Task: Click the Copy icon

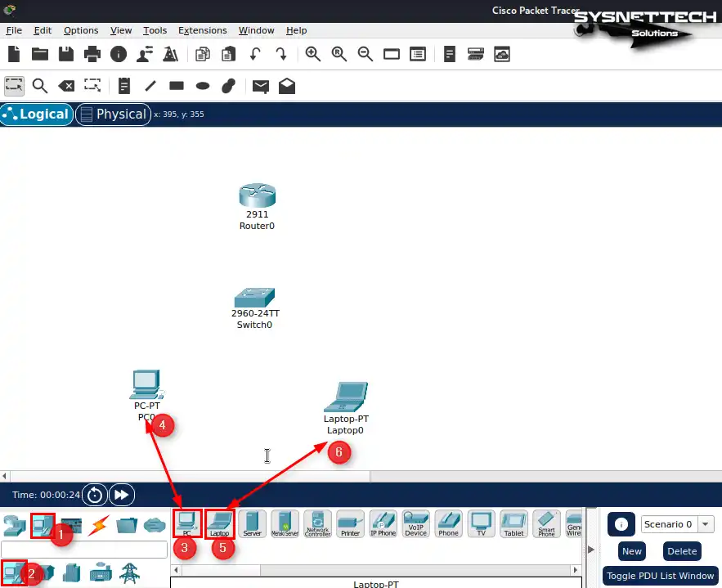Action: point(203,54)
